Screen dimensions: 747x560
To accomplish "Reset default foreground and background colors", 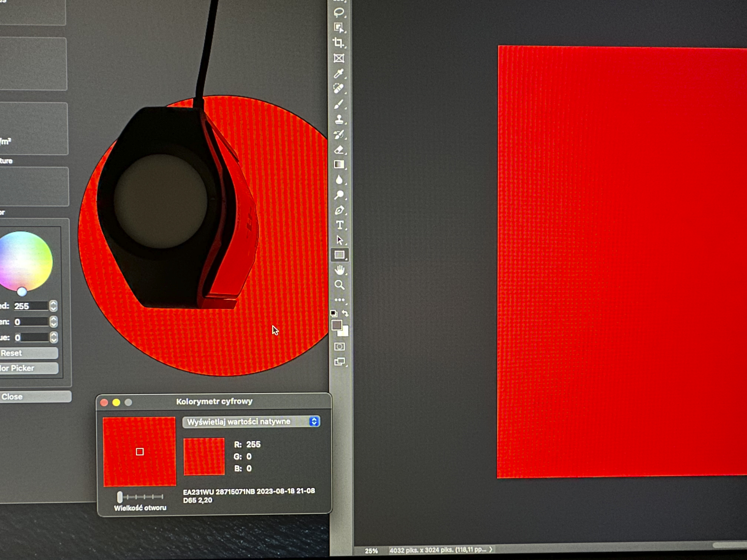I will pyautogui.click(x=334, y=313).
